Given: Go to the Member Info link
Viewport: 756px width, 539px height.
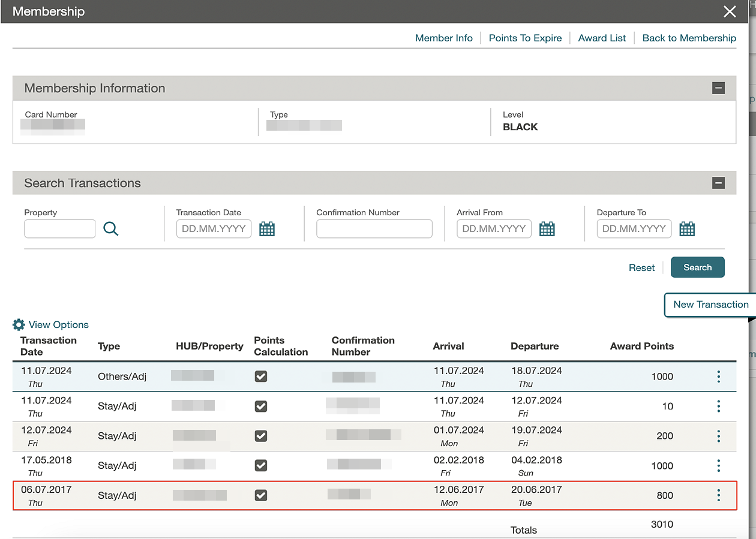Looking at the screenshot, I should [443, 38].
